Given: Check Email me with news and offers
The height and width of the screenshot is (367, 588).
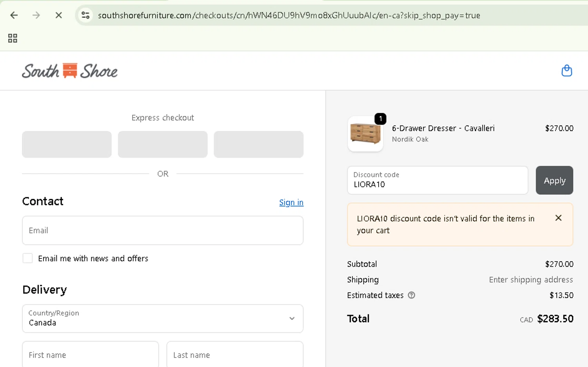Looking at the screenshot, I should point(27,258).
